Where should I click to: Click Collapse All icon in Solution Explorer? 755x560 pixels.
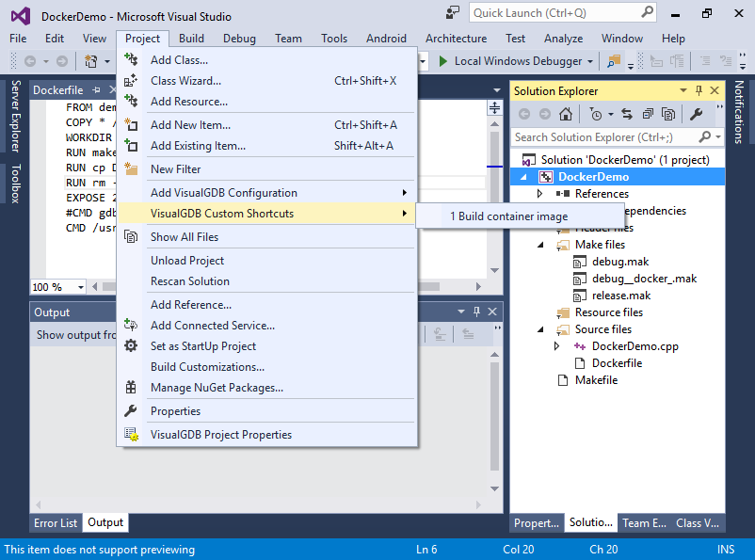click(648, 114)
